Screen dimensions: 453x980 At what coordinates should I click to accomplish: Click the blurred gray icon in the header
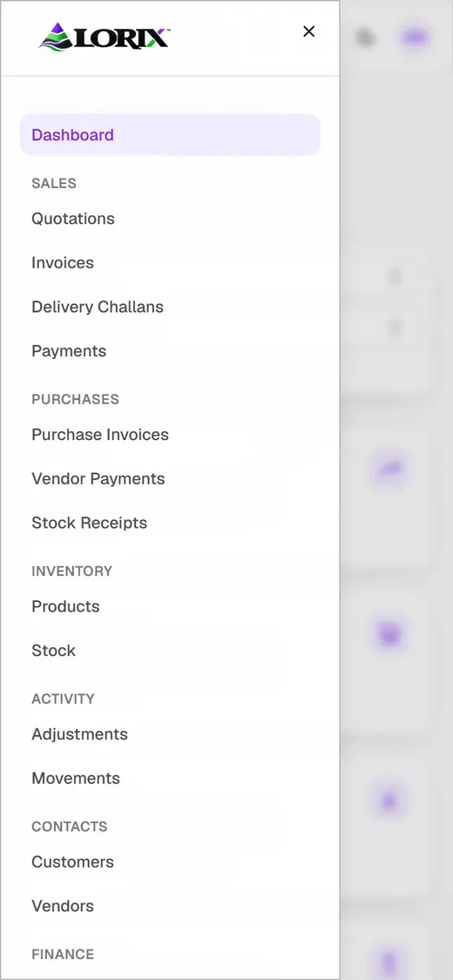366,37
